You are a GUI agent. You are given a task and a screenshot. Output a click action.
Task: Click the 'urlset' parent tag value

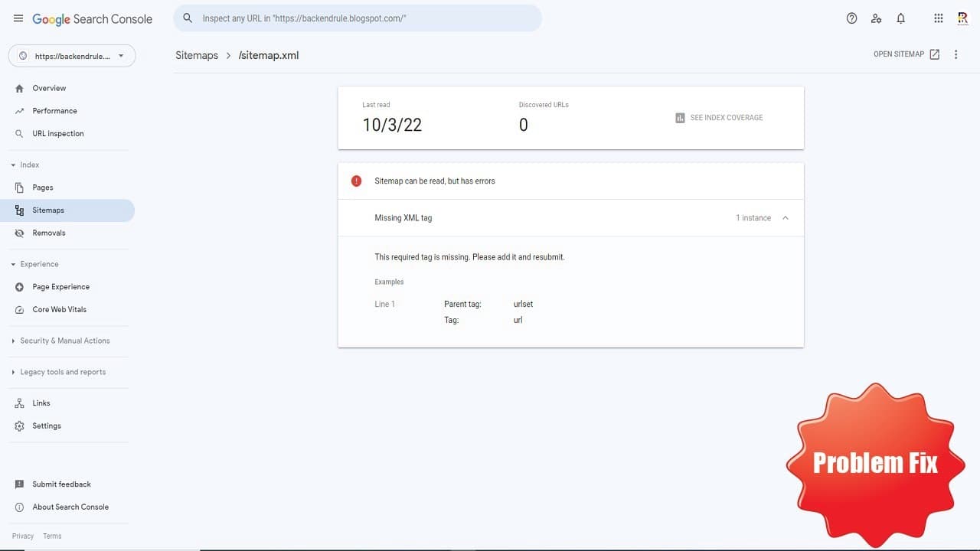click(x=523, y=305)
